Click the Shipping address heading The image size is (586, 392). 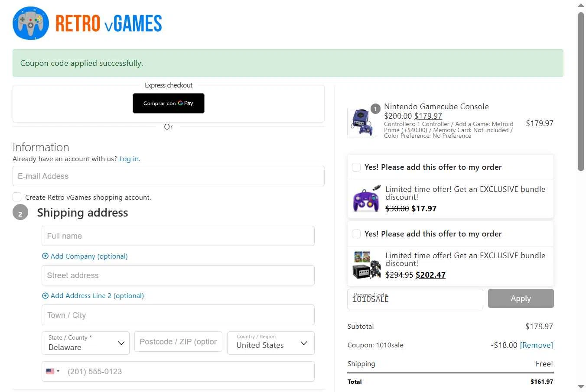click(x=82, y=213)
